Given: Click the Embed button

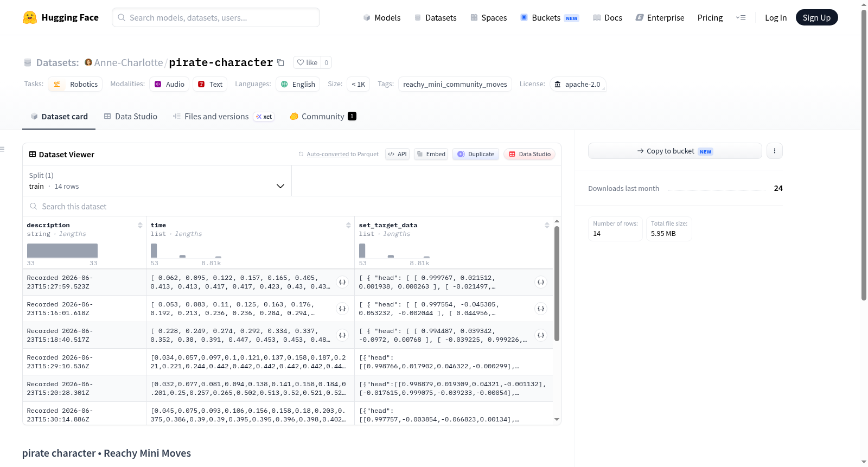Looking at the screenshot, I should point(431,155).
